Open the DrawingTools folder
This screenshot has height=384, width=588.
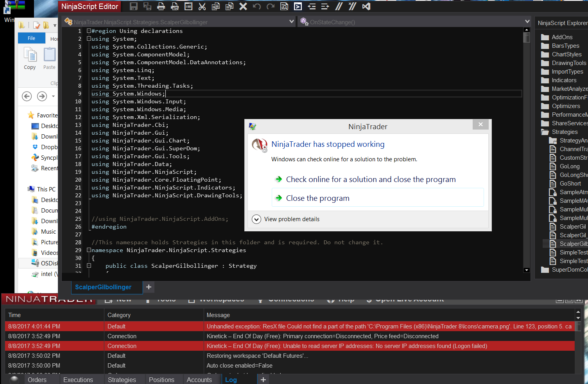coord(564,63)
